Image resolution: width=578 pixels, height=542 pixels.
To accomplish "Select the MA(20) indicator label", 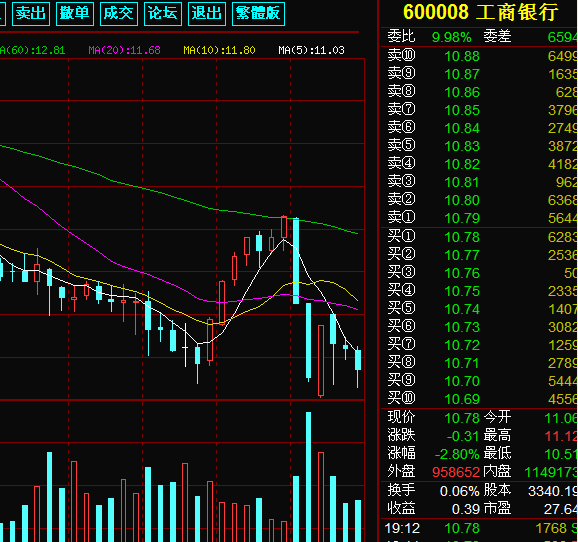I will pos(125,50).
